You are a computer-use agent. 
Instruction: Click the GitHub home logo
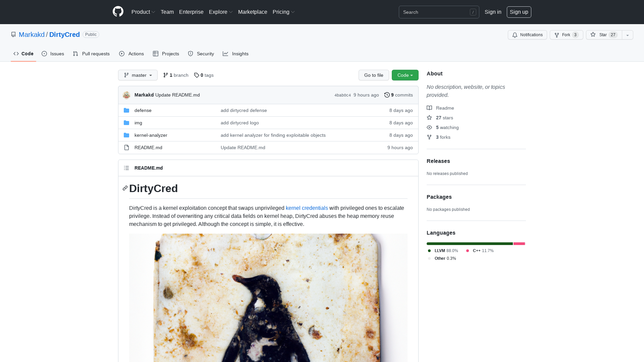pos(118,12)
